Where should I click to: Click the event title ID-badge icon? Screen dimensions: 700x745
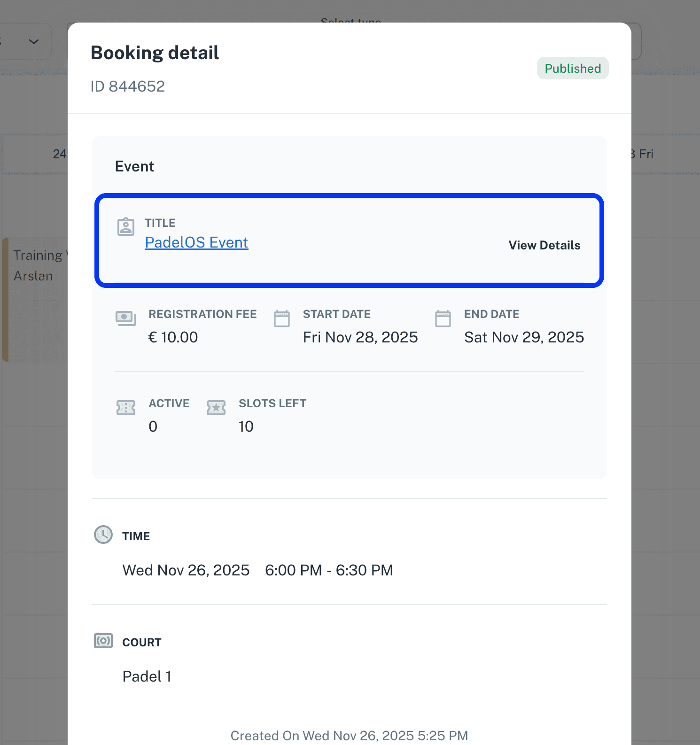click(125, 226)
